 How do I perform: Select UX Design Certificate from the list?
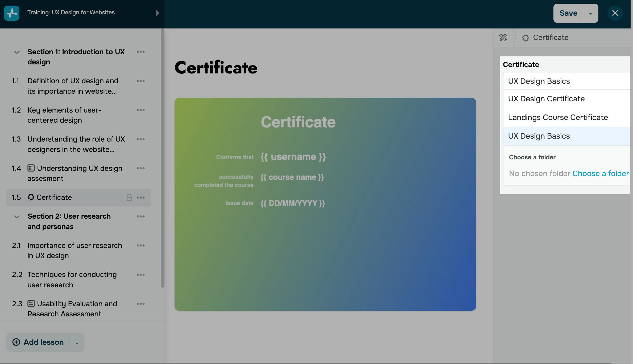coord(546,99)
